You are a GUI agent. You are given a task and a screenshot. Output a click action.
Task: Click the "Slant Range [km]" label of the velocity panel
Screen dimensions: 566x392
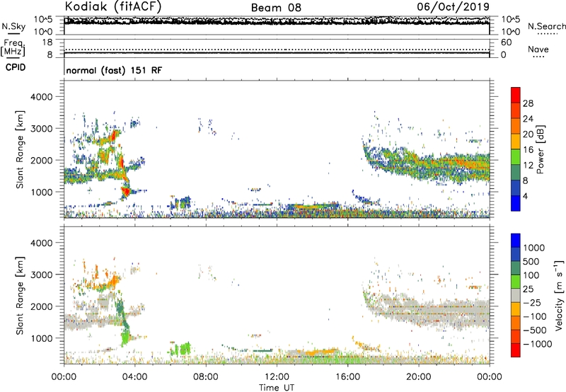20,295
